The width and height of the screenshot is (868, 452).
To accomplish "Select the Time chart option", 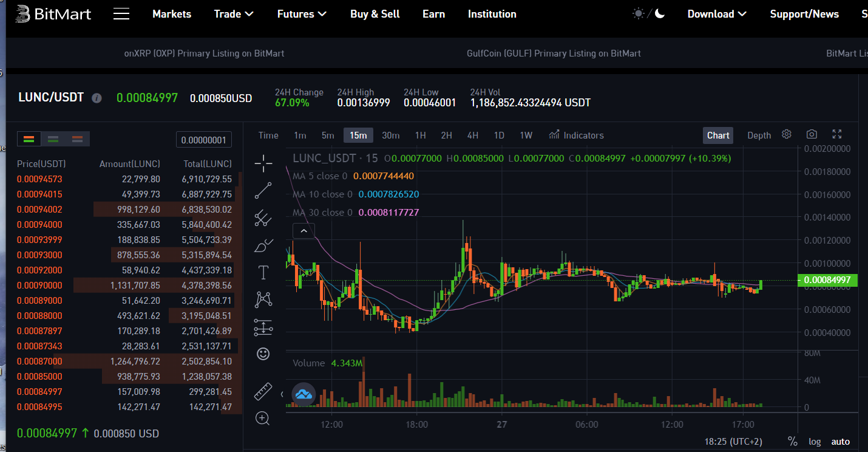I will 268,135.
